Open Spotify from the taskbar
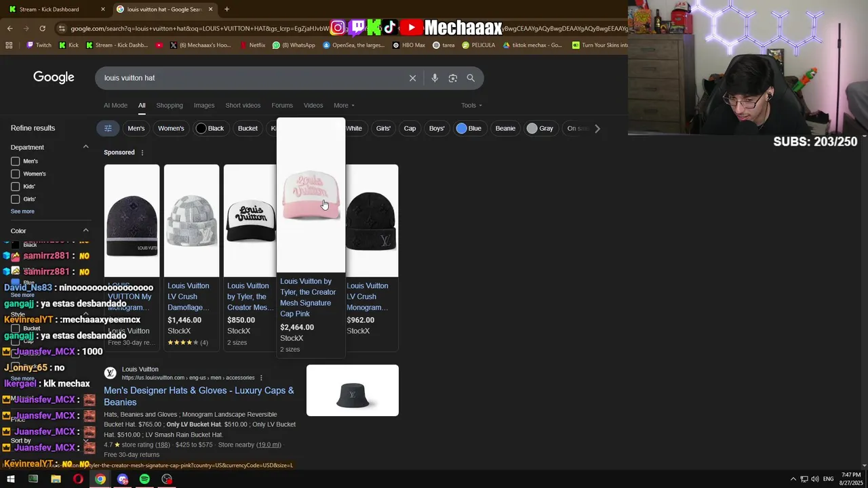Screen dimensions: 868x488 pos(144,479)
